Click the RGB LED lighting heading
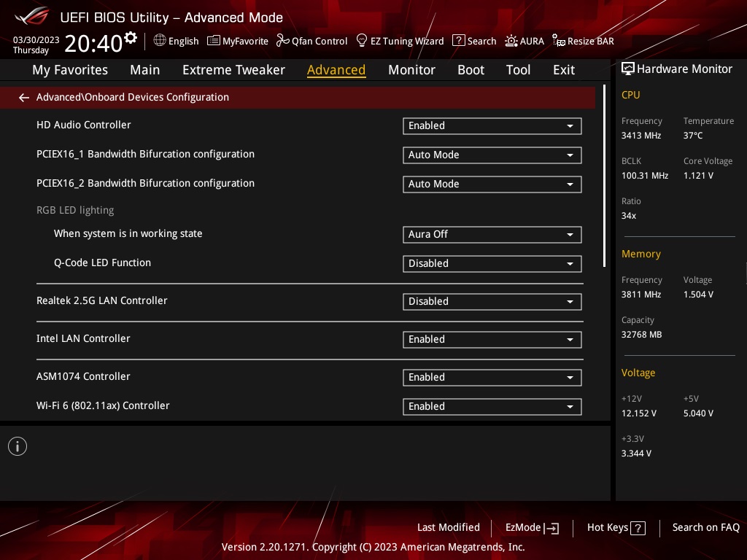 point(75,210)
